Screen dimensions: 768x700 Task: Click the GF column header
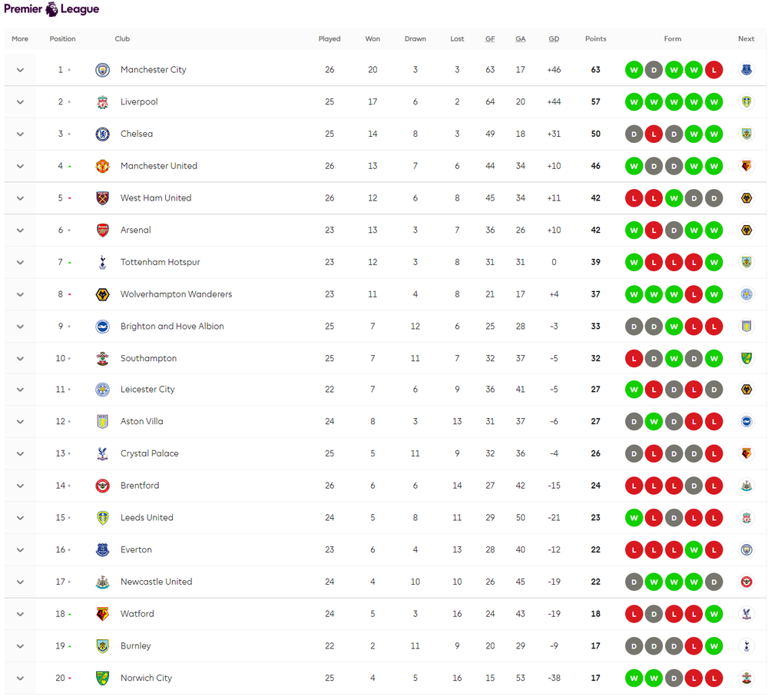[x=490, y=38]
